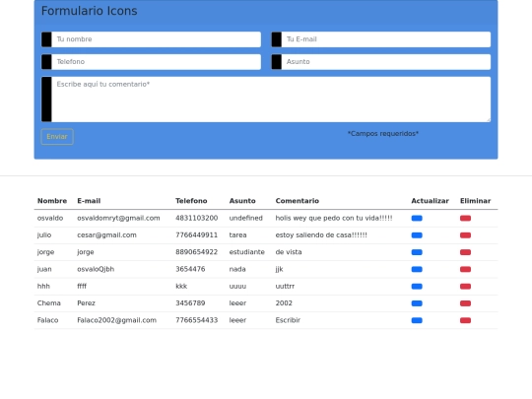The height and width of the screenshot is (399, 532).
Task: Click the black icon beside Tu nombre
Action: 46,39
